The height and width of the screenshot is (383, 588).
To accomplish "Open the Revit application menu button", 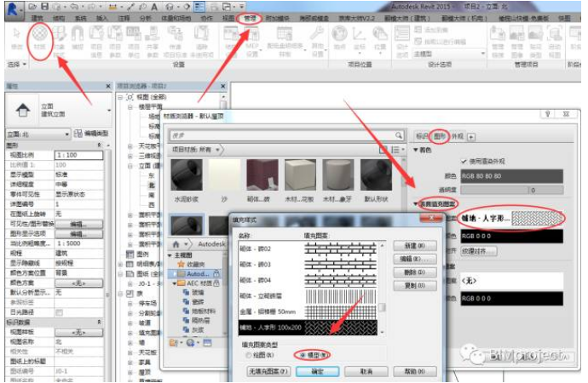I will [x=14, y=9].
